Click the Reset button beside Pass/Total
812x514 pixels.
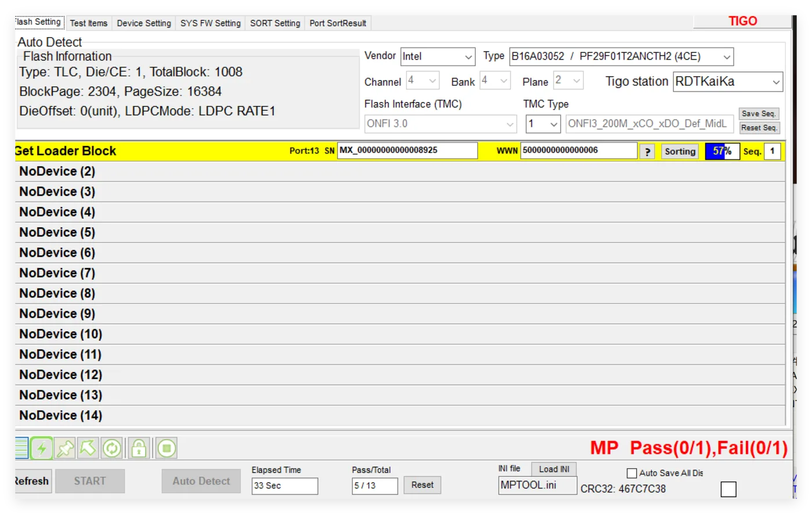point(422,485)
